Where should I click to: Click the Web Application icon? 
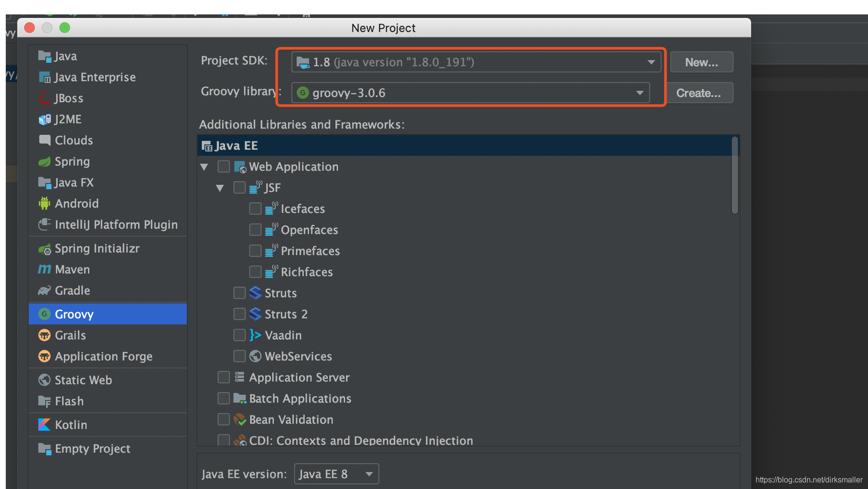tap(239, 167)
